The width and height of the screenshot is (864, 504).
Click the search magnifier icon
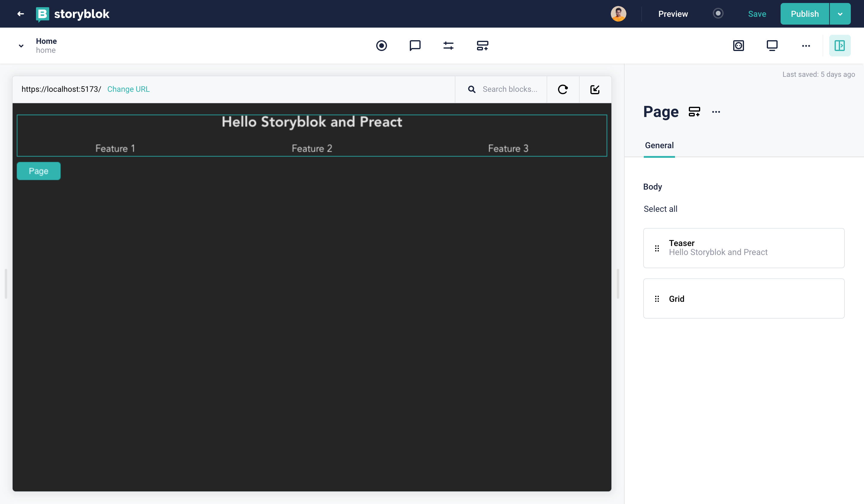click(x=472, y=89)
